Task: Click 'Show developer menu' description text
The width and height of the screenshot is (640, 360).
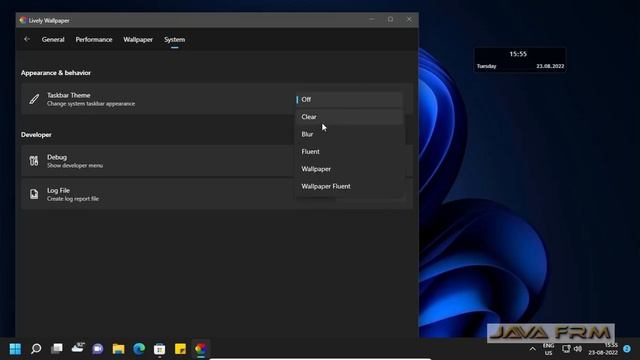Action: pos(75,166)
